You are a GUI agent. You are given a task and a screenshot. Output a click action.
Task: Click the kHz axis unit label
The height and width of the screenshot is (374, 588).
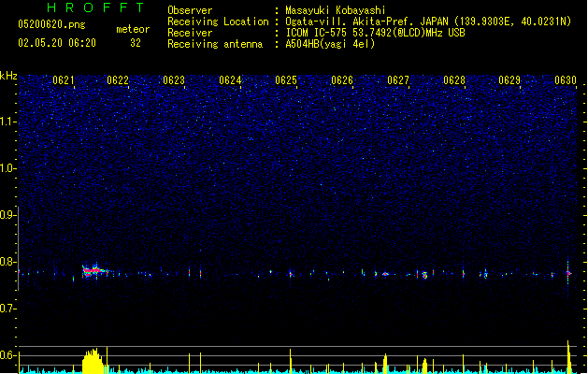tap(8, 76)
